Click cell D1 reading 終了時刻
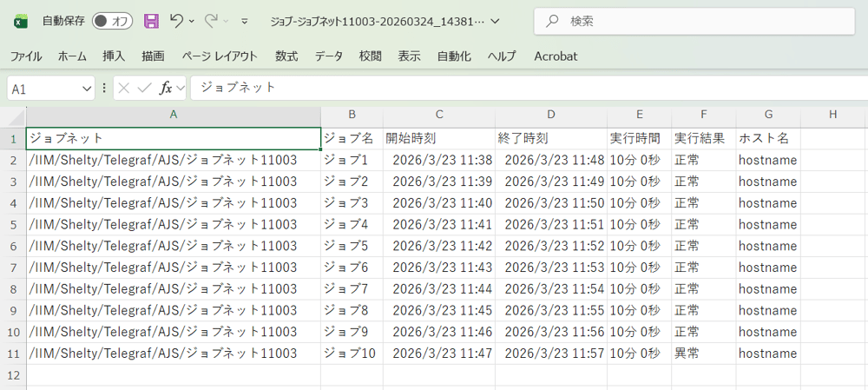 [x=551, y=138]
